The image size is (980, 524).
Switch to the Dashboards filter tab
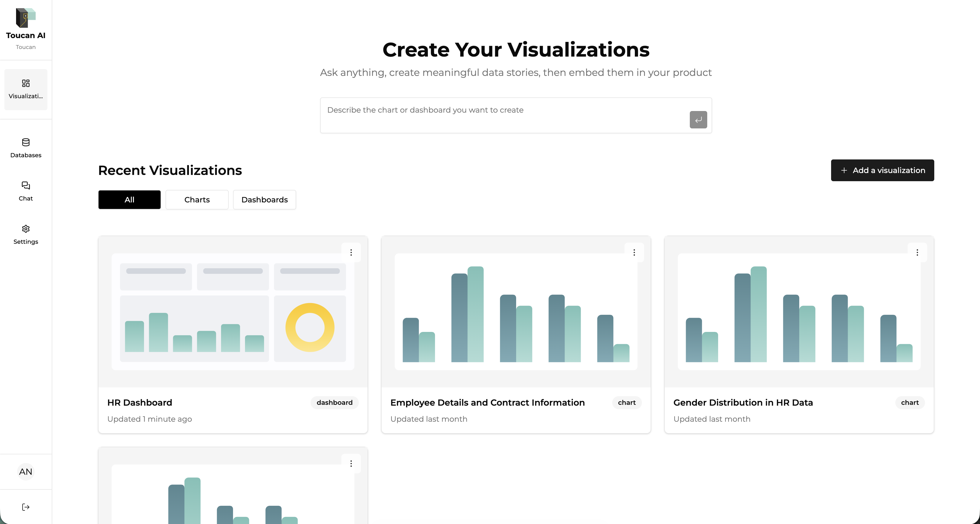[264, 200]
